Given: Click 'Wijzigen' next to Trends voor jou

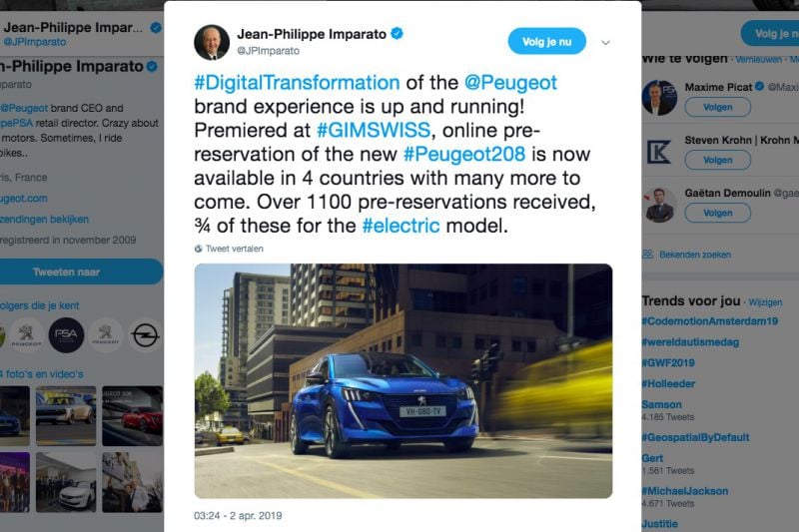Looking at the screenshot, I should tap(765, 302).
